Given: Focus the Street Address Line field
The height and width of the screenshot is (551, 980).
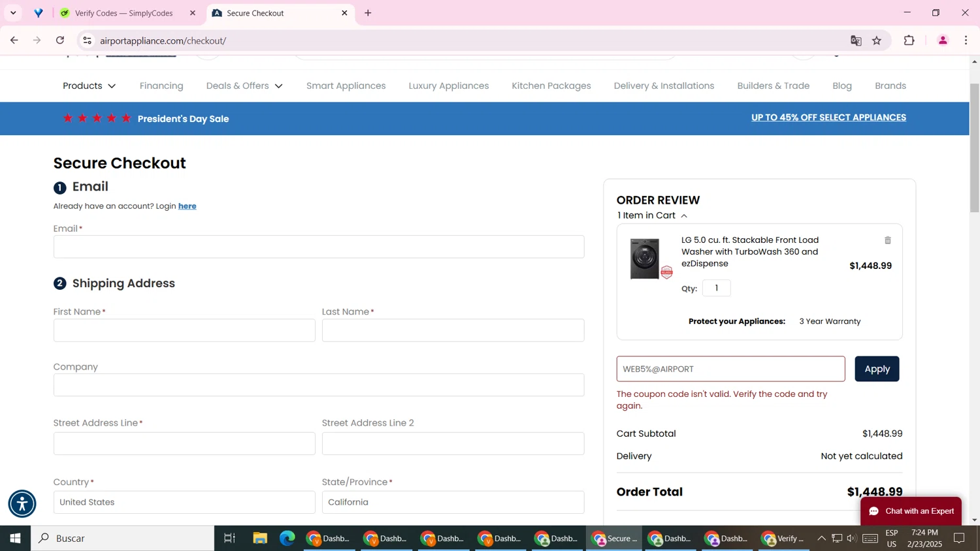Looking at the screenshot, I should 184,444.
